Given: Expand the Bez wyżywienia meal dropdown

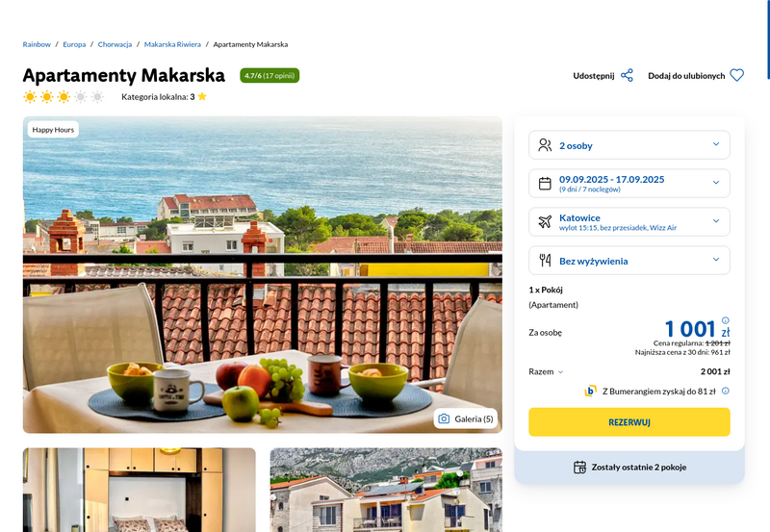Looking at the screenshot, I should point(629,261).
